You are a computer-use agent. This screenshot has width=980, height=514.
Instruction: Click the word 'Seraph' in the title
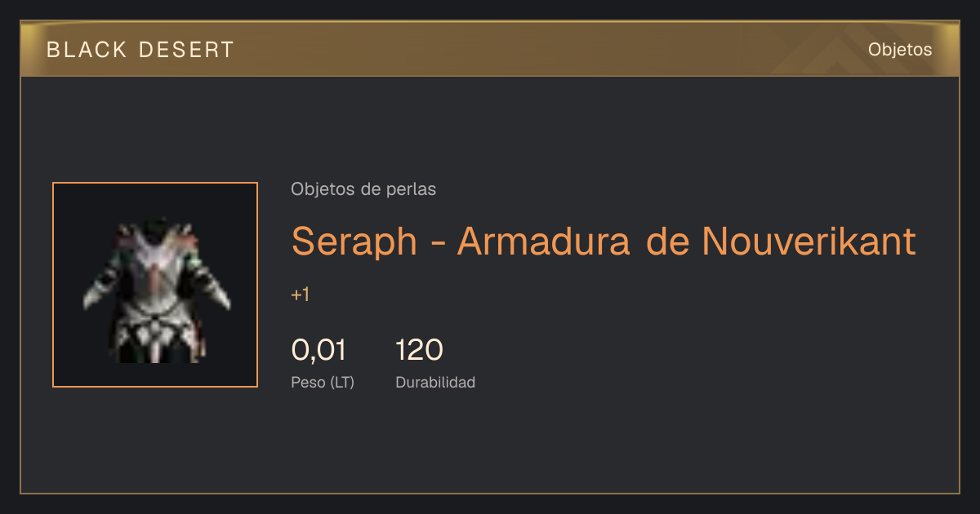pyautogui.click(x=354, y=241)
